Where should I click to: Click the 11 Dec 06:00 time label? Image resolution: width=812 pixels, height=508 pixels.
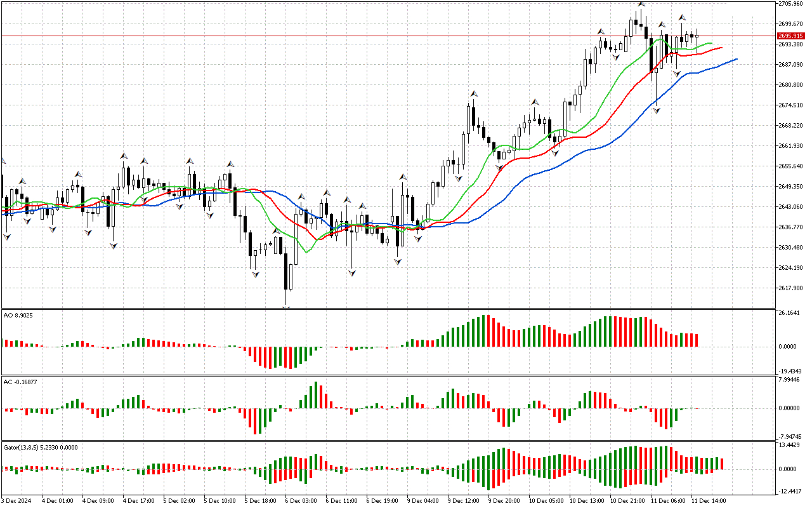tap(669, 501)
